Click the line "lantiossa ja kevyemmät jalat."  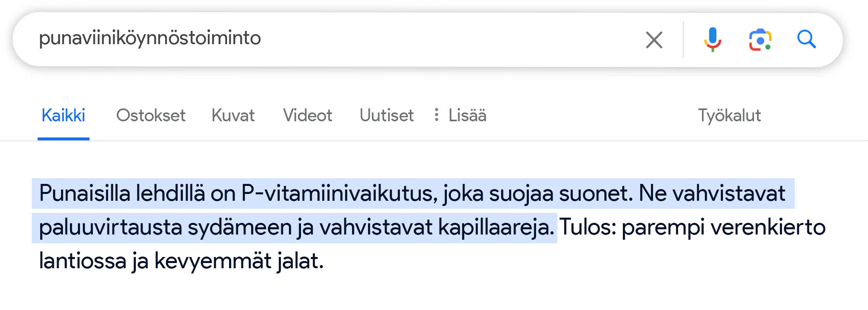click(181, 261)
